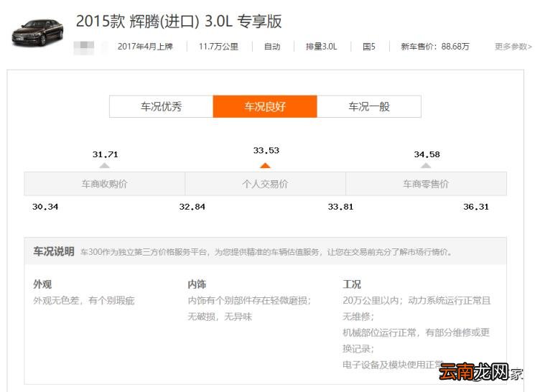The height and width of the screenshot is (392, 535).
Task: Select the 车况优秀 tab
Action: [x=162, y=106]
